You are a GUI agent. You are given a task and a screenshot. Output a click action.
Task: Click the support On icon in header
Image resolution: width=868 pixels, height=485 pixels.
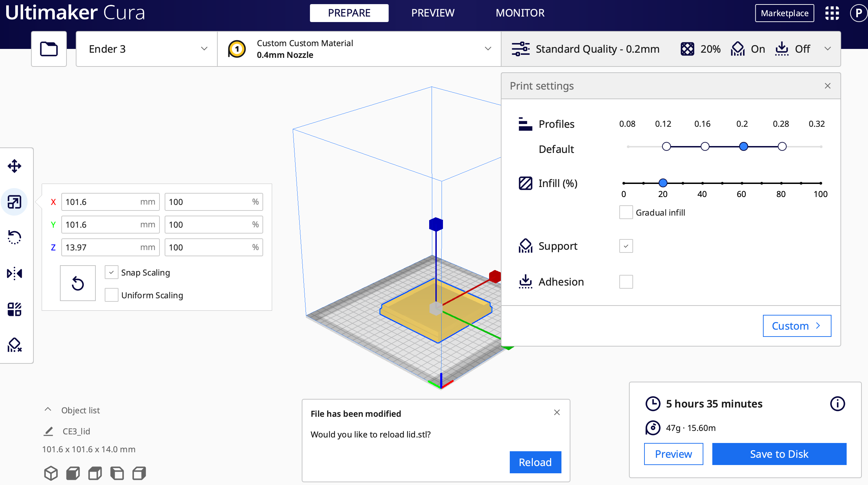[x=737, y=49]
